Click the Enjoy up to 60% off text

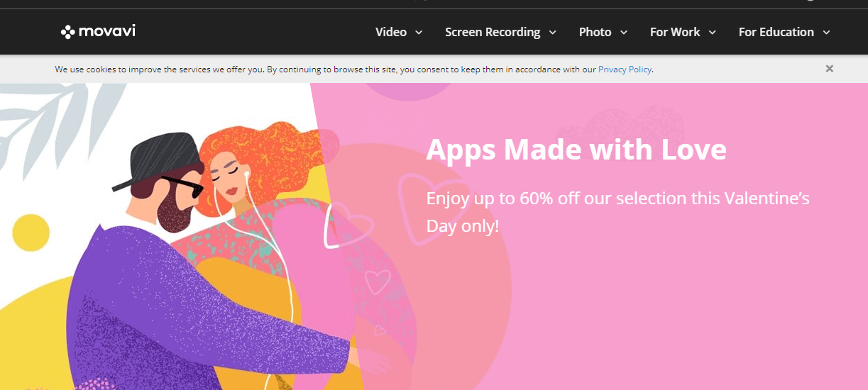(617, 212)
